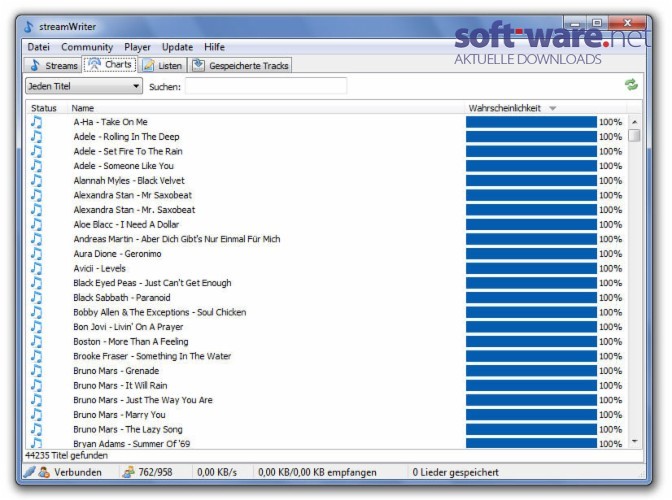Toggle sort arrow on Wahrscheinlichkeit column
This screenshot has width=672, height=500.
(553, 108)
